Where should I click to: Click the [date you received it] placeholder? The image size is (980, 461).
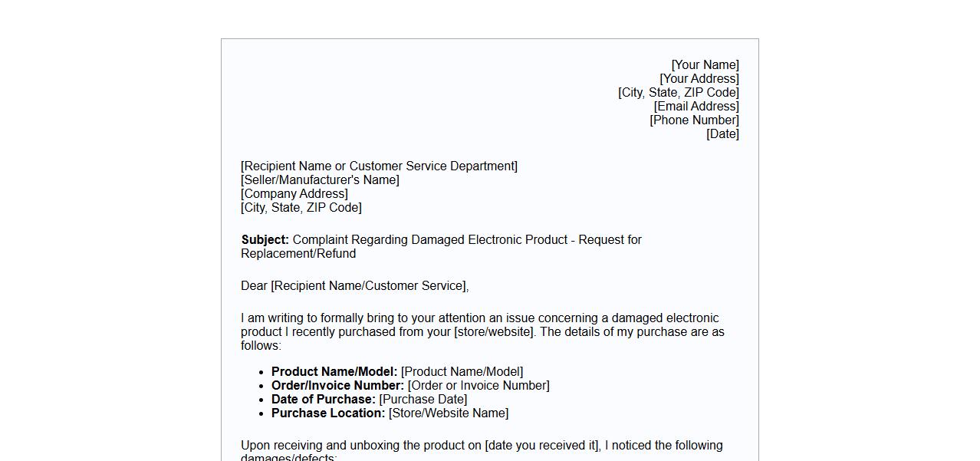point(541,446)
